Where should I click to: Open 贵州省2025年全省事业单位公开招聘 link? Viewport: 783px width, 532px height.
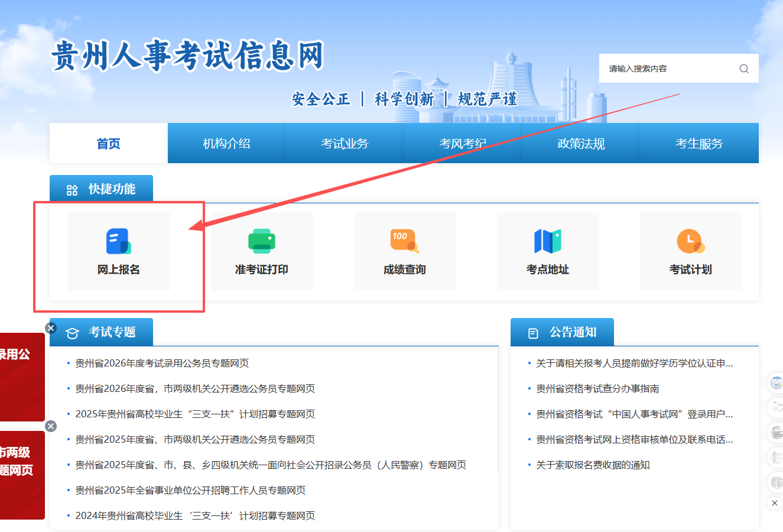pyautogui.click(x=190, y=491)
